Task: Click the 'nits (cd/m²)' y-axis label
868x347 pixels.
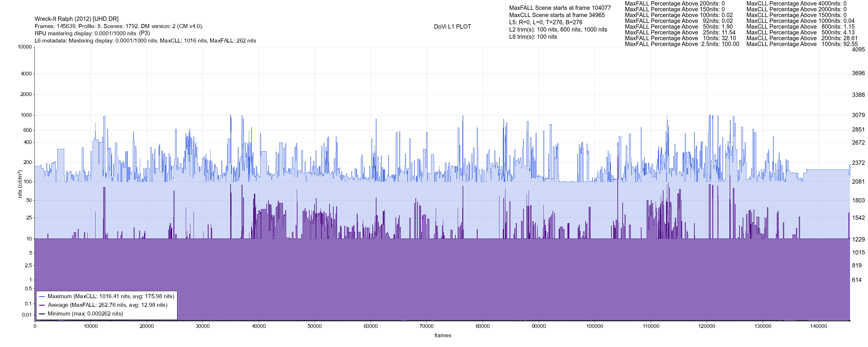Action: pyautogui.click(x=20, y=184)
